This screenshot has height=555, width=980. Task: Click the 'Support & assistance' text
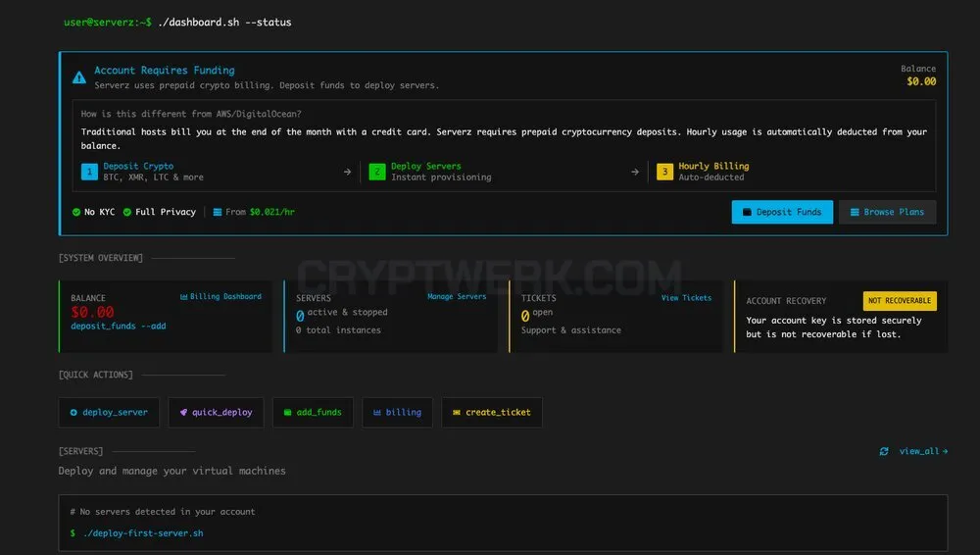coord(571,329)
